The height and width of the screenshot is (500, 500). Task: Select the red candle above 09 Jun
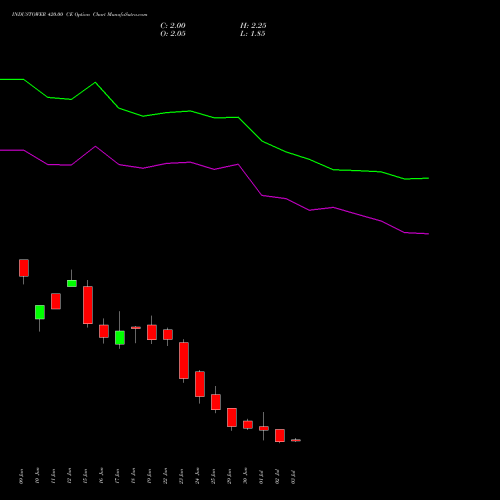(x=24, y=268)
